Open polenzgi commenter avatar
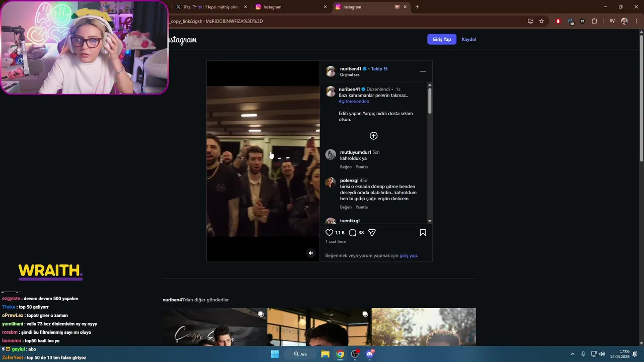This screenshot has width=644, height=362. (x=331, y=183)
